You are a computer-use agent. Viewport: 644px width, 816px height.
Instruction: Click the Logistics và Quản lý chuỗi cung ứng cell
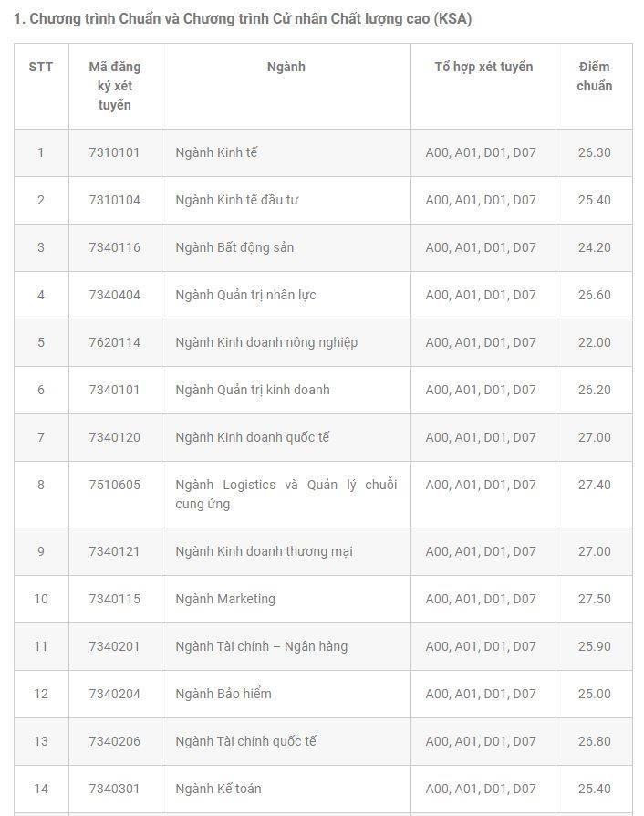[x=286, y=494]
